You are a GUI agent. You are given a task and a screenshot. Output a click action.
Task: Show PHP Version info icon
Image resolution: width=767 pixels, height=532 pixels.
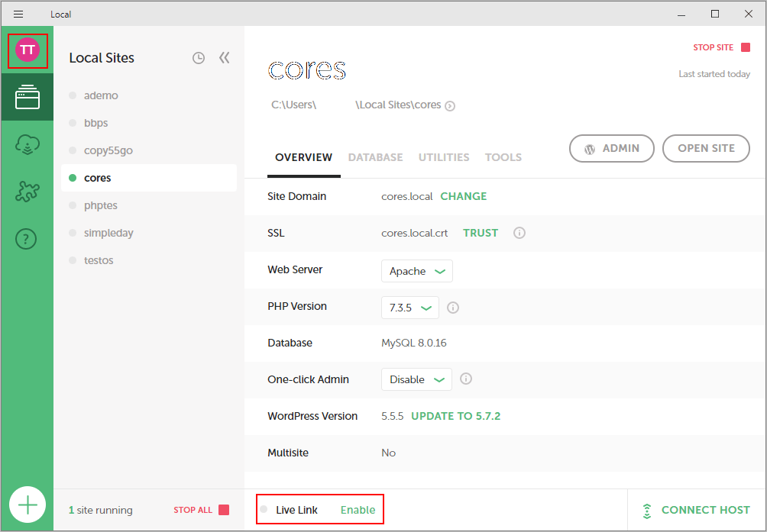click(x=453, y=308)
